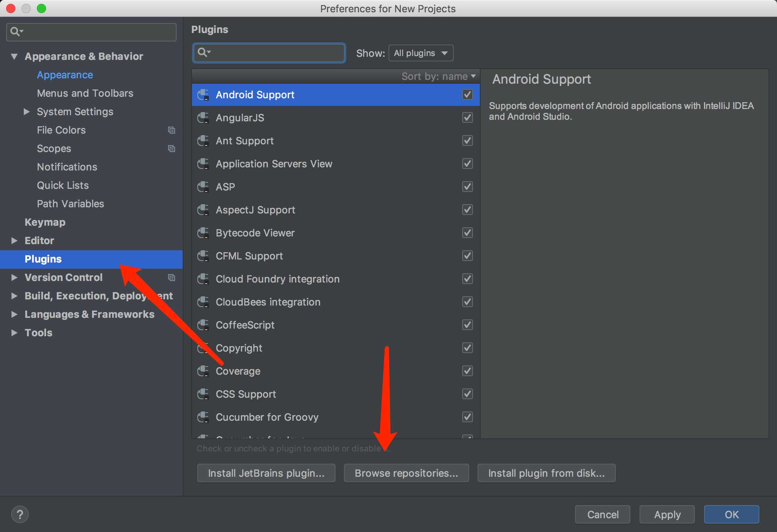Select the Appearance settings page

[65, 75]
